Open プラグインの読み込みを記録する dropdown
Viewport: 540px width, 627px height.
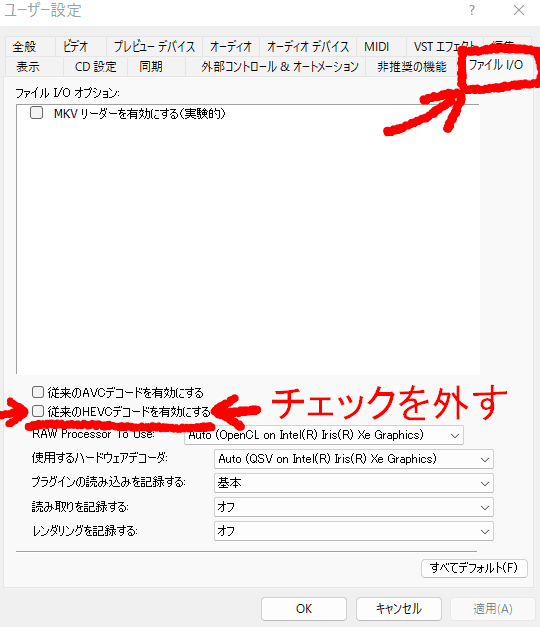(x=354, y=483)
